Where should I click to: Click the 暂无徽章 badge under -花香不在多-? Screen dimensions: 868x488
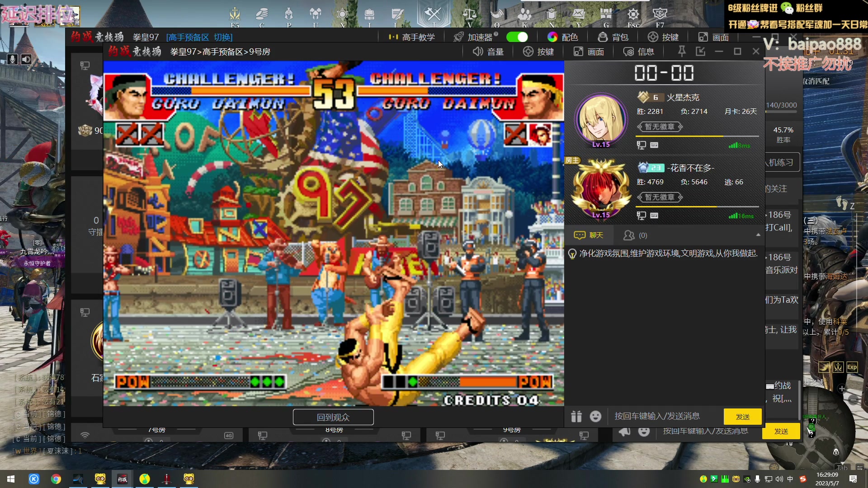pyautogui.click(x=660, y=197)
